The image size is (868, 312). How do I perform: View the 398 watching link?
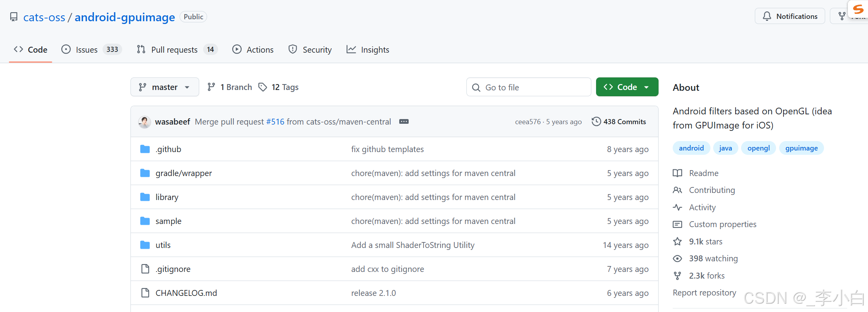tap(705, 259)
